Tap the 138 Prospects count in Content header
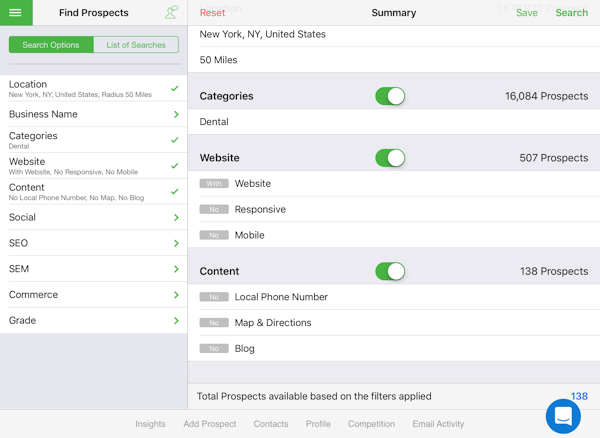The width and height of the screenshot is (600, 438). pyautogui.click(x=554, y=271)
